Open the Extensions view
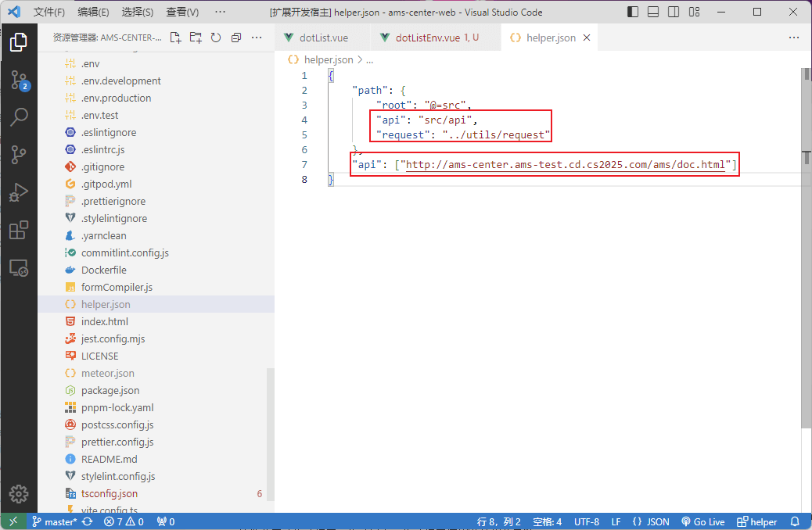Viewport: 812px width, 530px height. coord(19,230)
